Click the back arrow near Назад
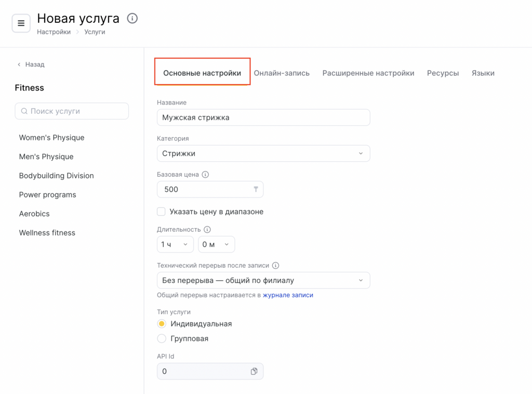Image resolution: width=532 pixels, height=394 pixels. click(x=19, y=64)
